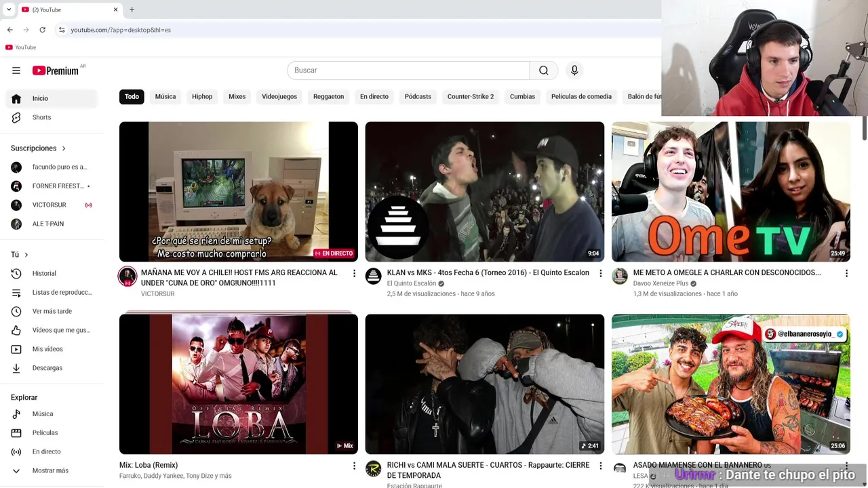Select the Todo filter chip
Screen dimensions: 868x488
point(132,96)
